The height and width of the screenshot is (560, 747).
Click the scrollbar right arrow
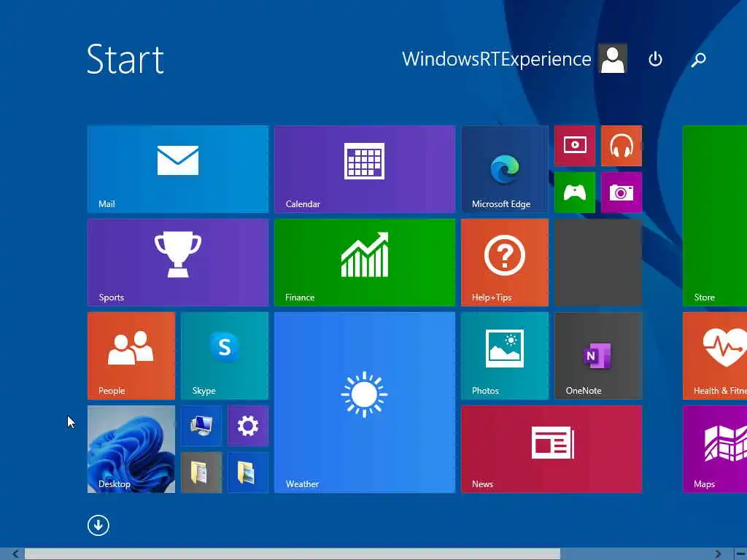[718, 554]
